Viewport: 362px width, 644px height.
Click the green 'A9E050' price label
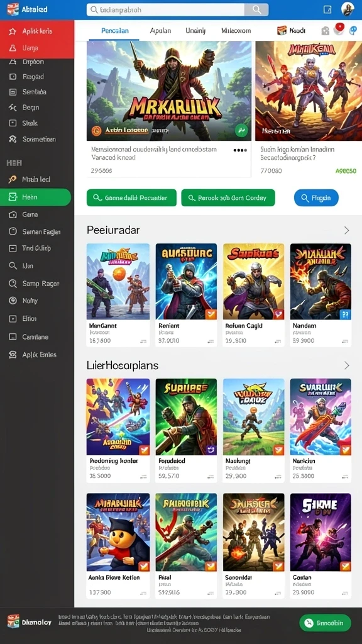[x=346, y=171]
